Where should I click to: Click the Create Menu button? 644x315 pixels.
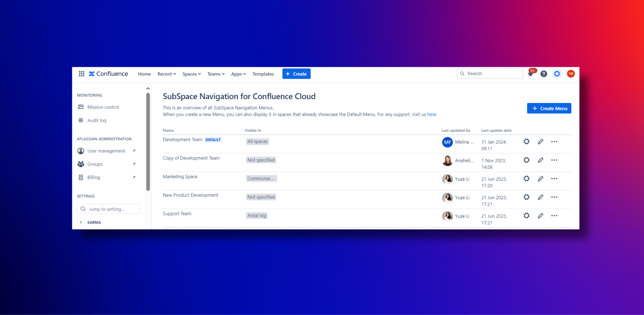(549, 108)
